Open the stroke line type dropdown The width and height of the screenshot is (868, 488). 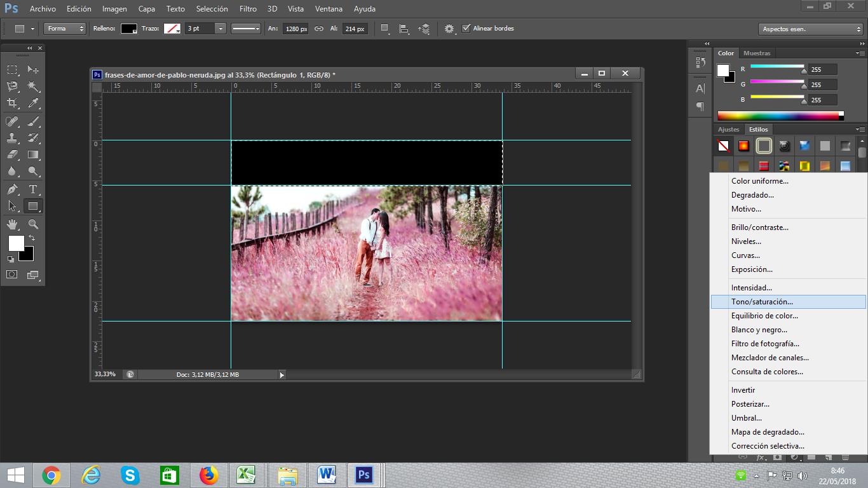[246, 29]
